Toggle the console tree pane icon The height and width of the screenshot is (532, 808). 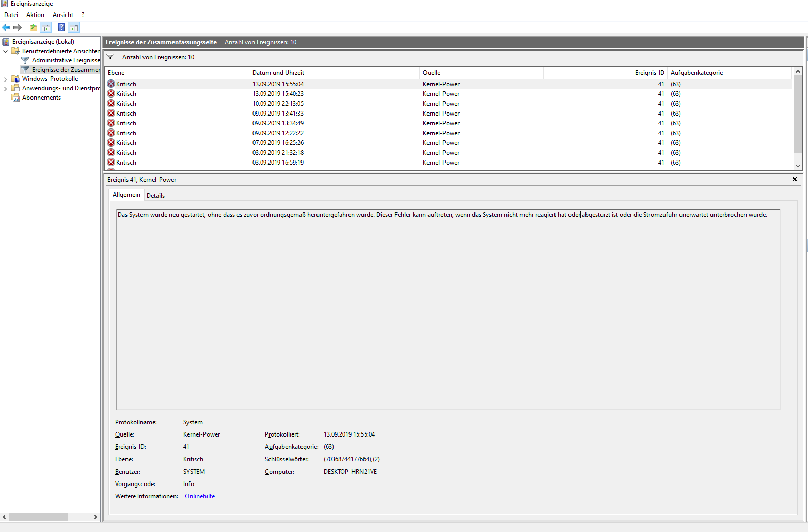click(46, 28)
